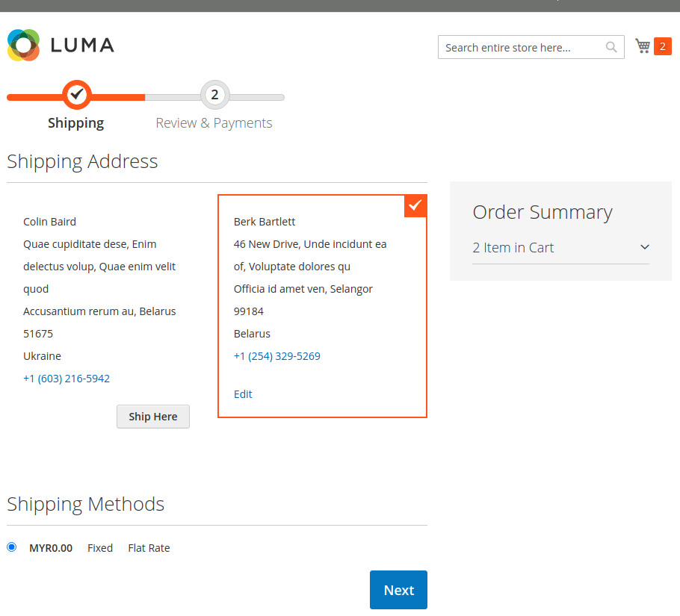Click the LUMA wordmark text
This screenshot has height=616, width=680.
pos(82,46)
